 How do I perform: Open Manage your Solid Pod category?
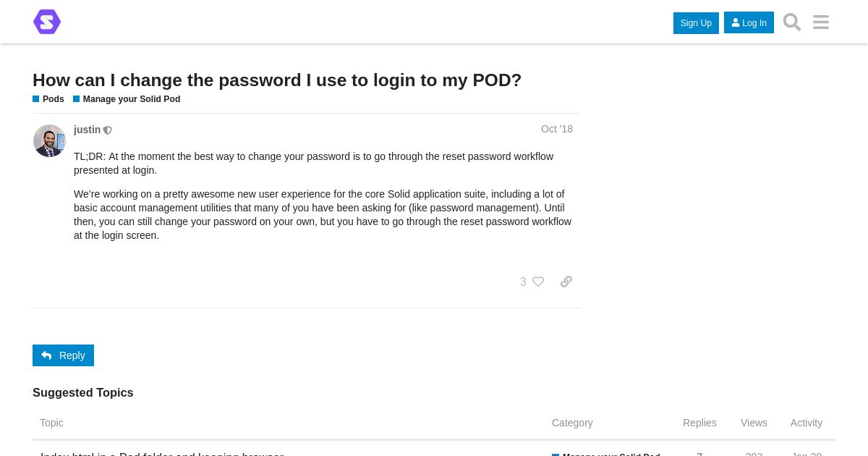pos(131,99)
